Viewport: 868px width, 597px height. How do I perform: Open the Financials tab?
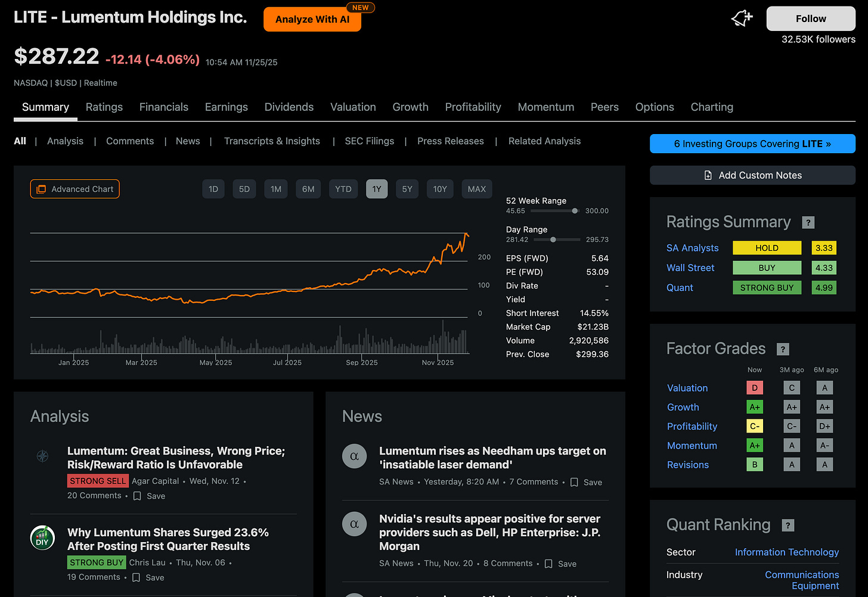click(164, 107)
